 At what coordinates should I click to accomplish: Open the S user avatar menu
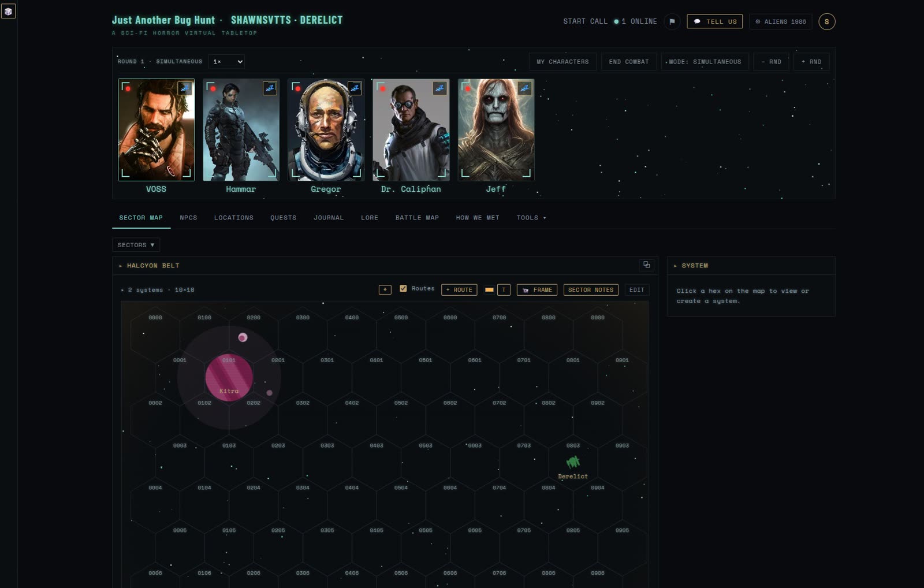(x=827, y=21)
